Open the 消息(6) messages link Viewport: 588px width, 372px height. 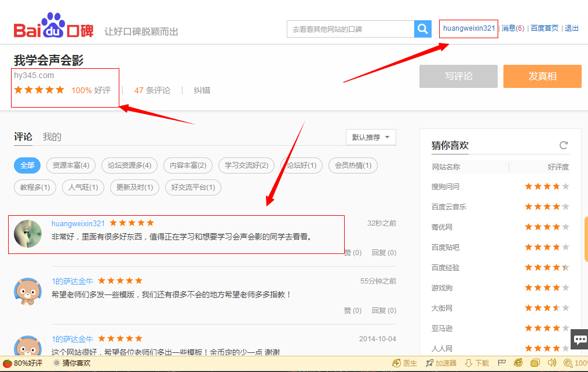(513, 28)
